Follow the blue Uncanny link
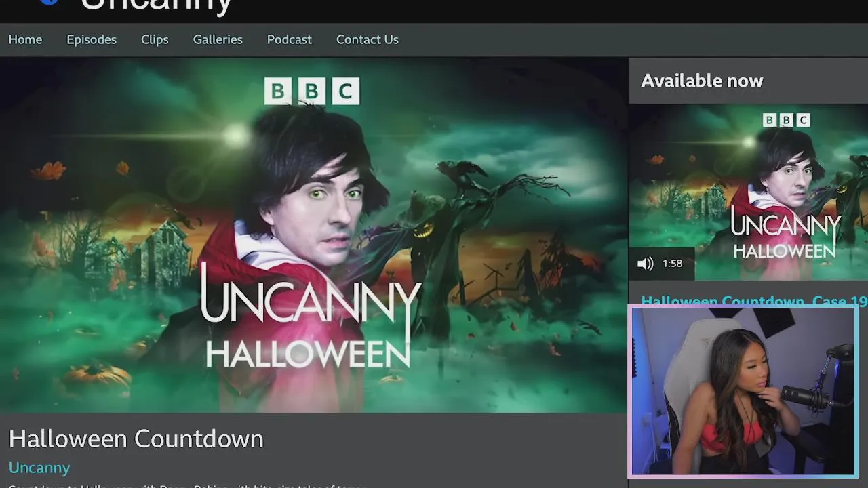868x488 pixels. point(39,468)
